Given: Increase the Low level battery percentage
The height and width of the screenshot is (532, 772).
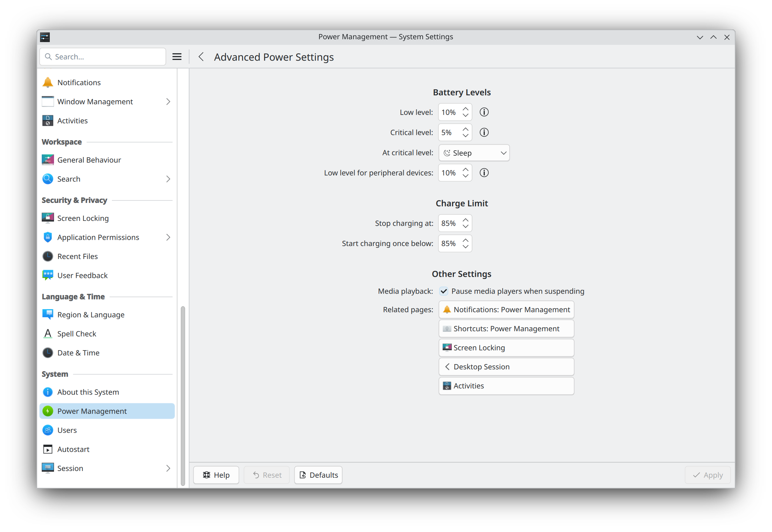Looking at the screenshot, I should pos(465,109).
